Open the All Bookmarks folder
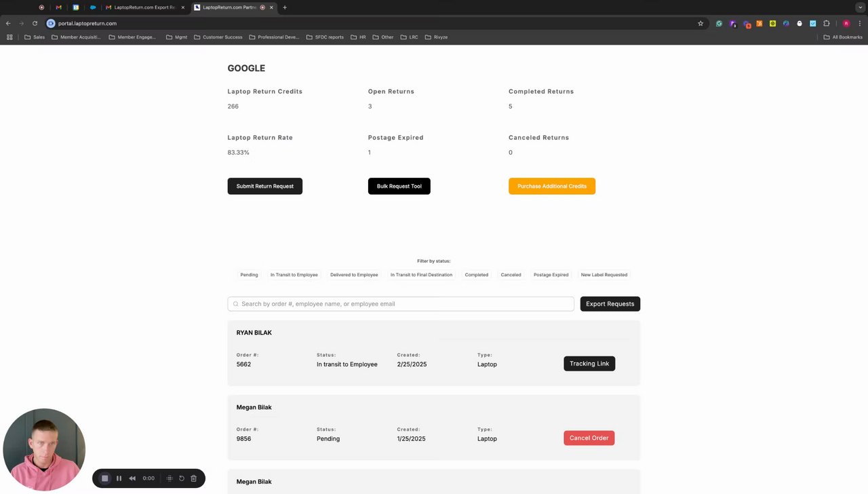 (x=843, y=37)
